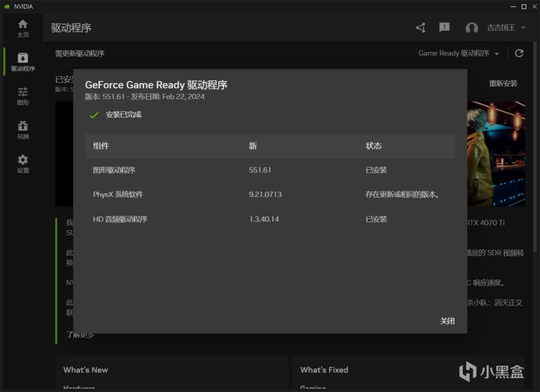The width and height of the screenshot is (540, 392).
Task: Click the What's New heading
Action: coord(86,370)
